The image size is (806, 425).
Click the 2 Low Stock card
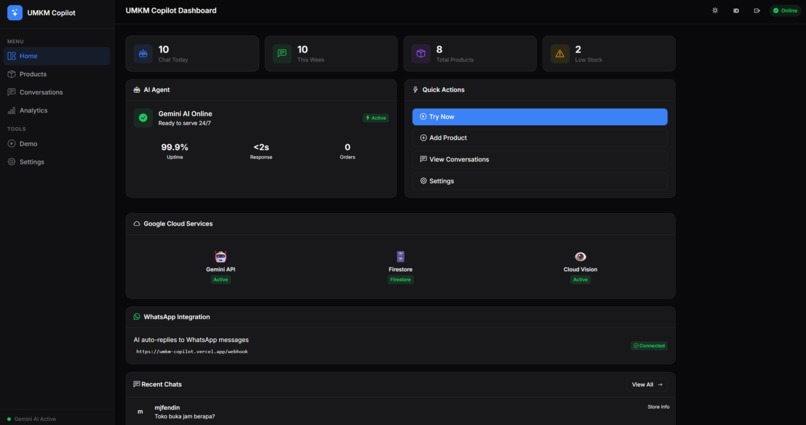pos(609,53)
